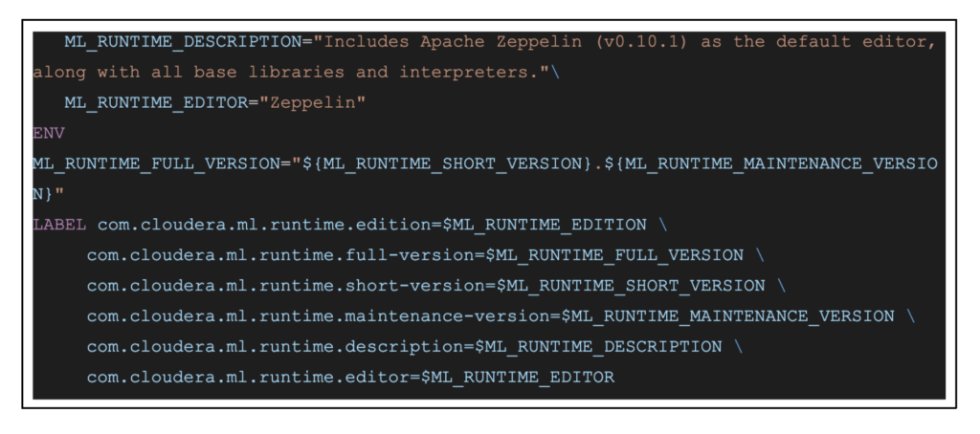
Task: Click the ML_RUNTIME_DESCRIPTION variable assignment at top
Action: click(x=172, y=45)
